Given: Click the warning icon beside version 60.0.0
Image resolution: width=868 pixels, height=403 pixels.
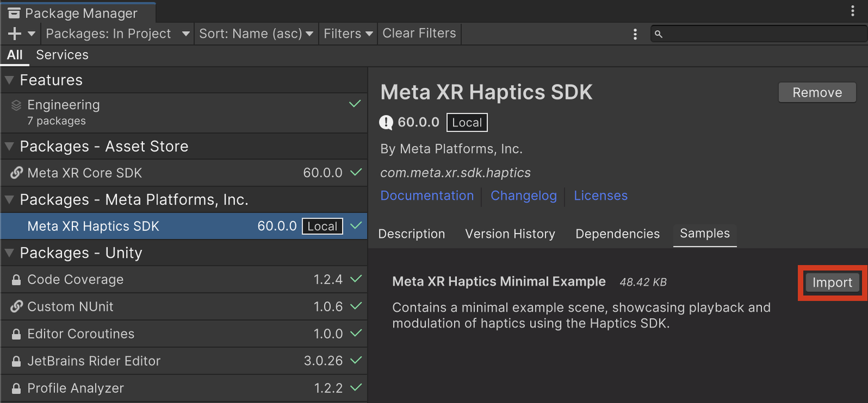Looking at the screenshot, I should pyautogui.click(x=386, y=122).
